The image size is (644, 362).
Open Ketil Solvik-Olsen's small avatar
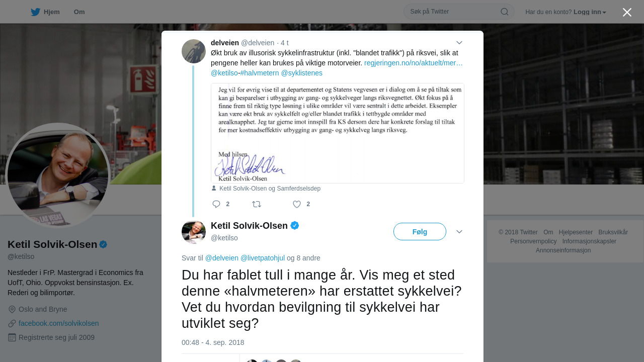pyautogui.click(x=194, y=232)
